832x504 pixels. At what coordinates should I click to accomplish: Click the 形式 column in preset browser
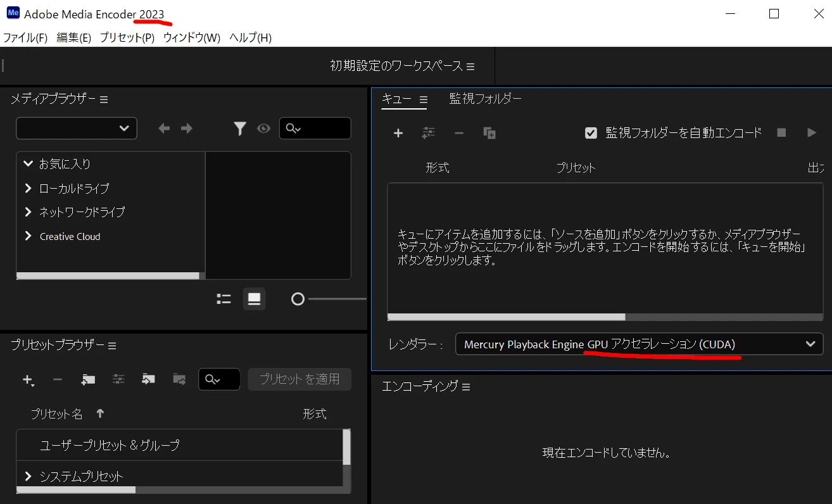(315, 414)
